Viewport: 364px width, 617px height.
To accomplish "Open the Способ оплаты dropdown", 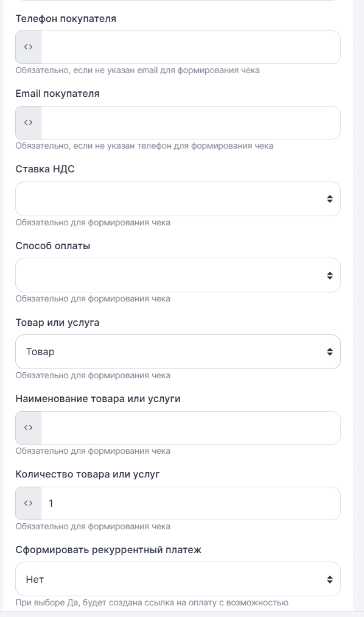I will pos(177,275).
